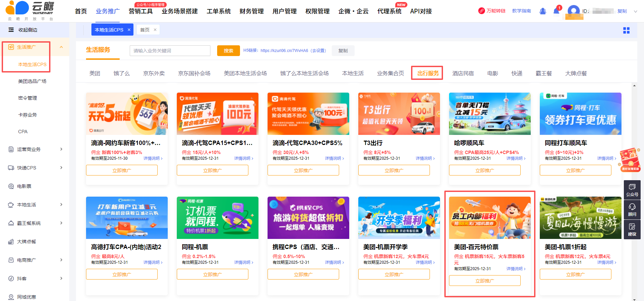The width and height of the screenshot is (644, 301).
Task: Open the 携程CPS banner thumbnail
Action: pos(308,217)
